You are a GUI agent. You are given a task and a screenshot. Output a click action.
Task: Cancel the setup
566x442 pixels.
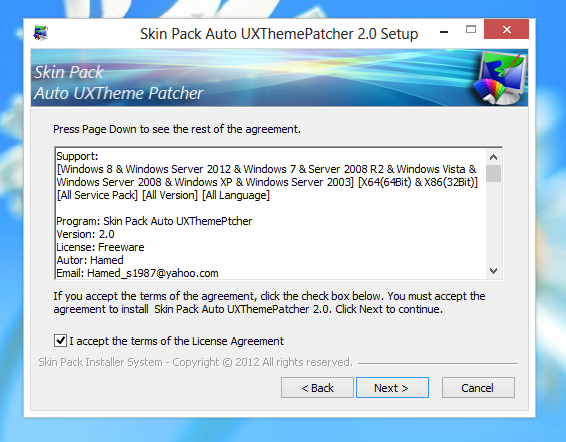click(x=478, y=388)
